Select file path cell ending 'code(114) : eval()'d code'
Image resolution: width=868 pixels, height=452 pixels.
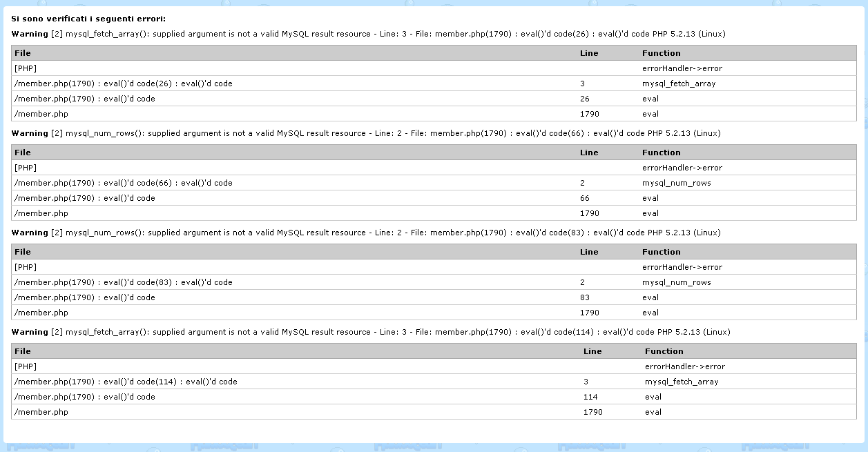click(126, 382)
